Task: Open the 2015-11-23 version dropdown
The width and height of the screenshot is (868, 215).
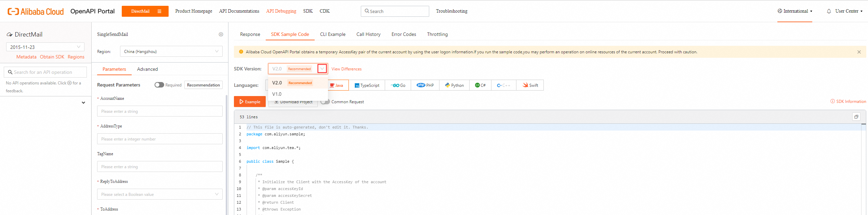Action: point(45,47)
